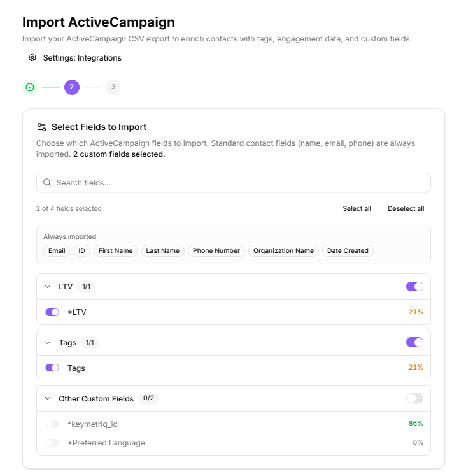Jump to step 3 indicator

coord(113,87)
